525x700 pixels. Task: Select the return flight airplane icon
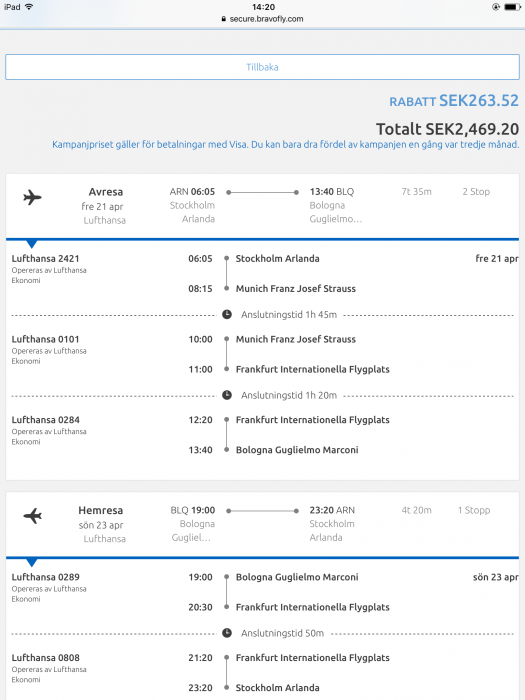(x=32, y=516)
